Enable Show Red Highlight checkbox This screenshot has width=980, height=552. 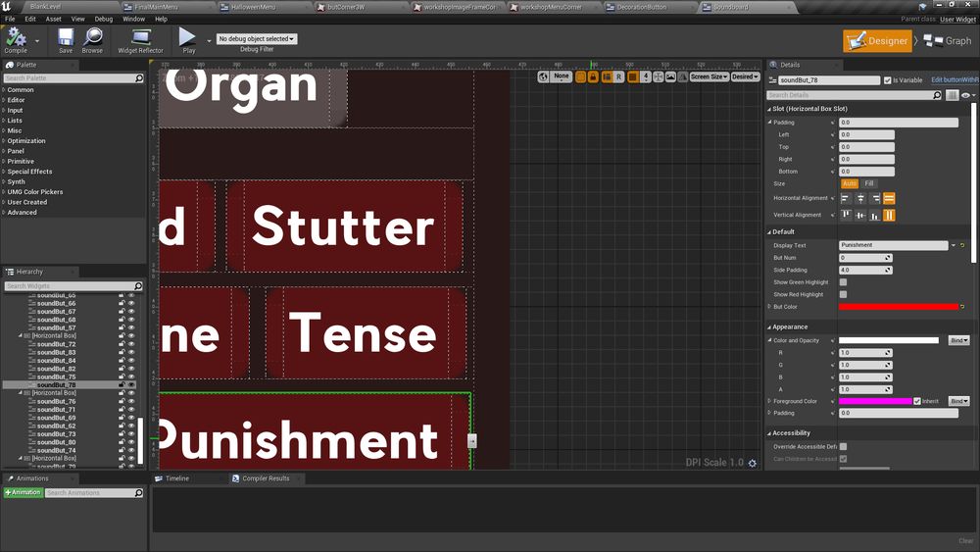[843, 294]
